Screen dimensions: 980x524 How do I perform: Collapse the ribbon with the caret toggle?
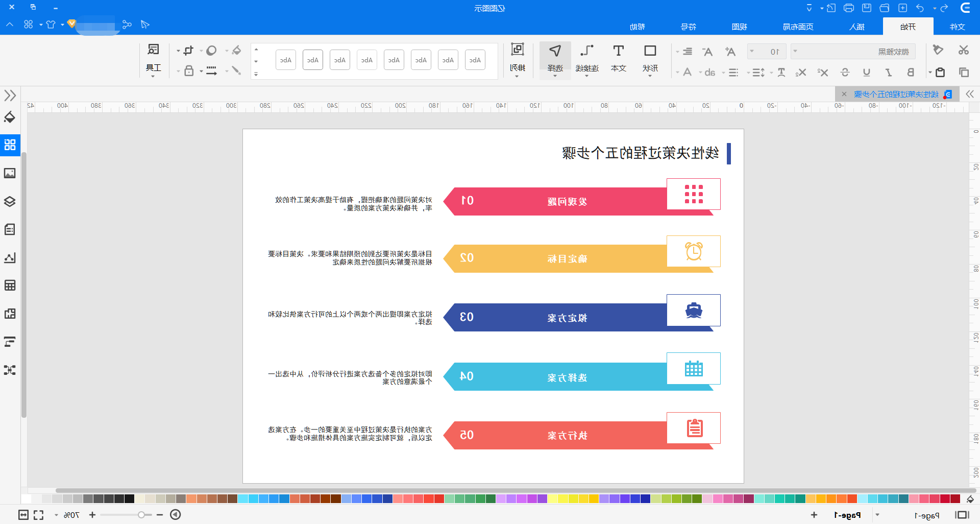[x=10, y=25]
